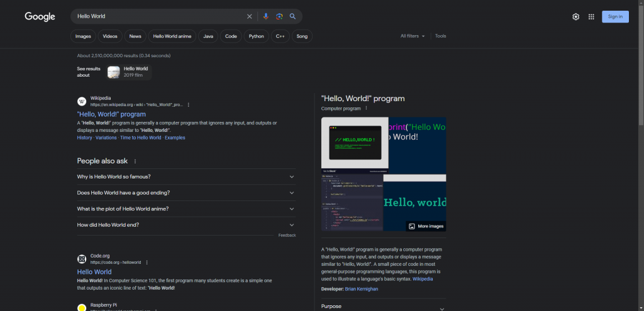
Task: Start voice search with microphone icon
Action: 266,16
